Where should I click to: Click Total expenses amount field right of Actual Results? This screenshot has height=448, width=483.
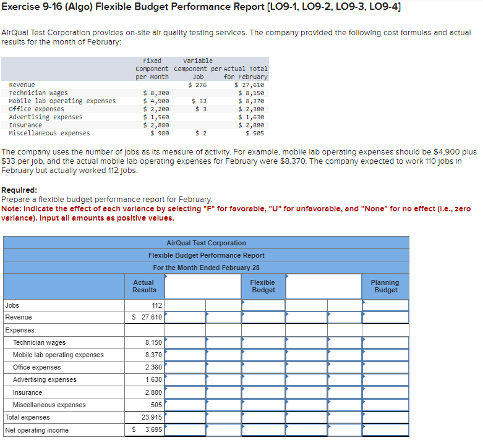(185, 417)
